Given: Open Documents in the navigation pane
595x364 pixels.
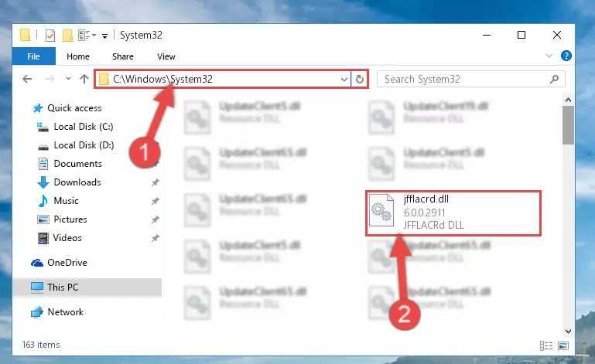Looking at the screenshot, I should click(70, 164).
